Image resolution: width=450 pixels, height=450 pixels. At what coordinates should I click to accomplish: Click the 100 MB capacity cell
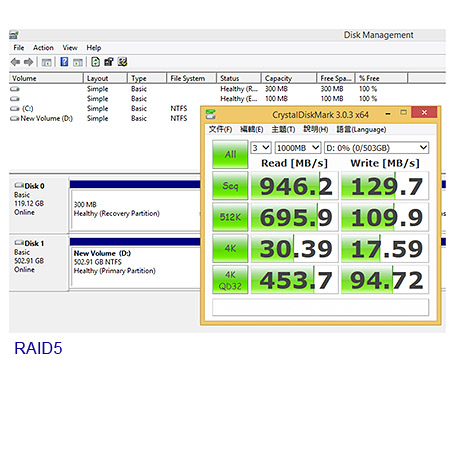[x=276, y=99]
